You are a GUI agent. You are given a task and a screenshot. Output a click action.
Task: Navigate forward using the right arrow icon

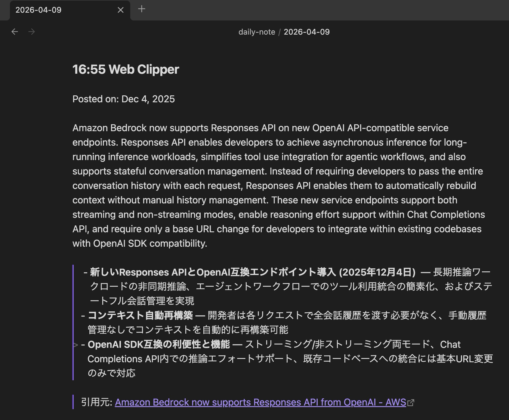click(x=32, y=31)
